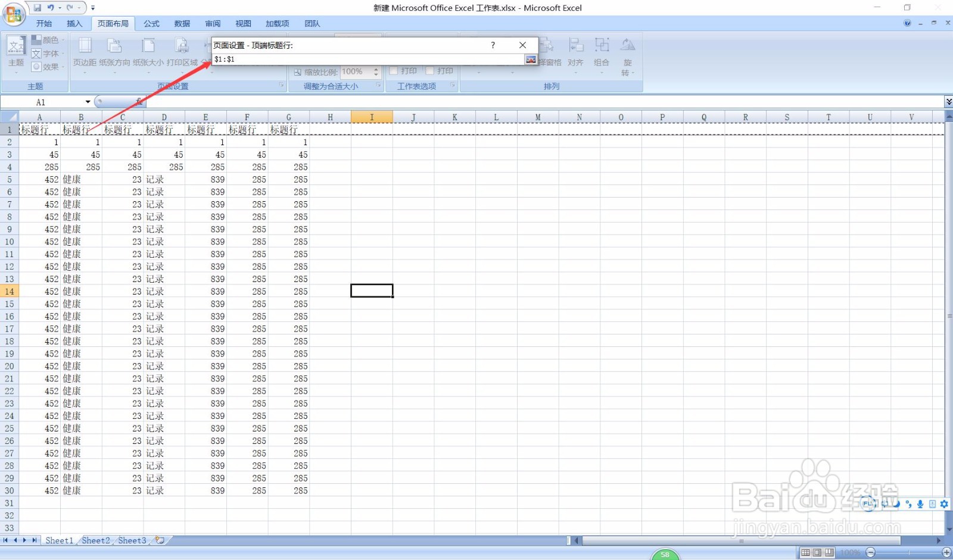
Task: Open the 团队 ribbon tab
Action: (312, 24)
